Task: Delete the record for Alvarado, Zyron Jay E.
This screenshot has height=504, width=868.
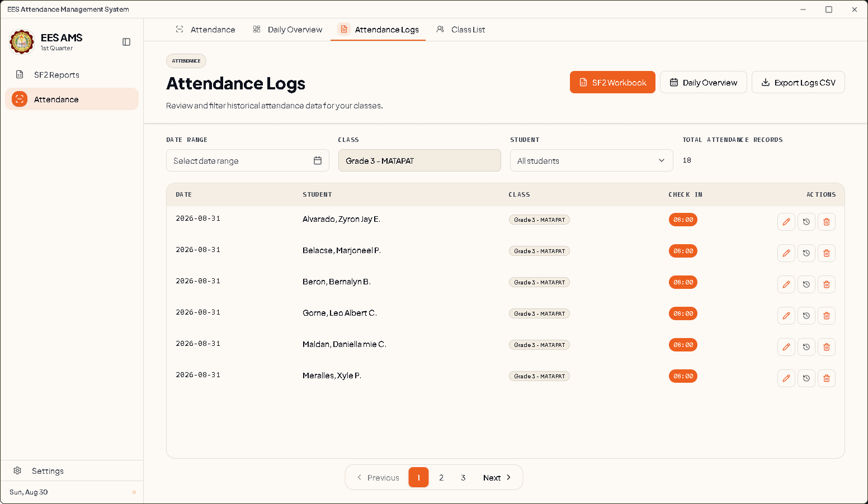Action: [x=827, y=222]
